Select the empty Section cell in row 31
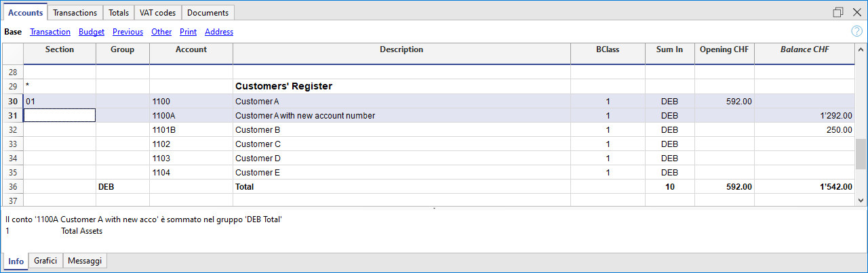This screenshot has height=273, width=868. pyautogui.click(x=60, y=116)
